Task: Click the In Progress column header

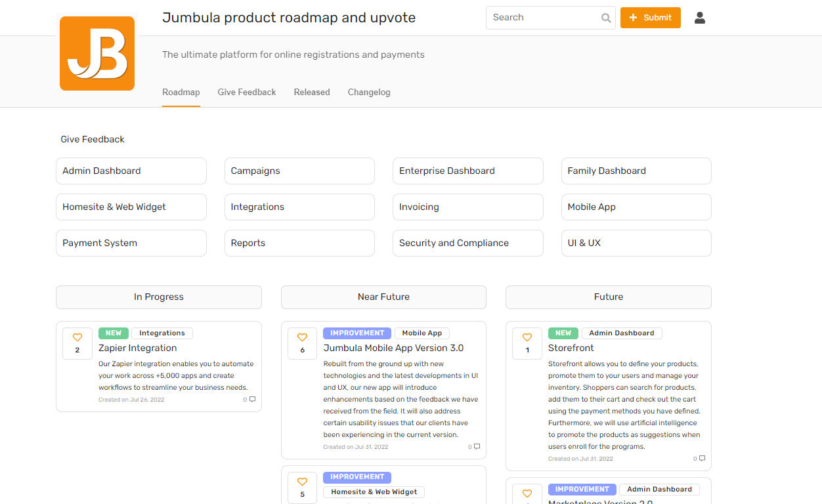Action: 159,297
